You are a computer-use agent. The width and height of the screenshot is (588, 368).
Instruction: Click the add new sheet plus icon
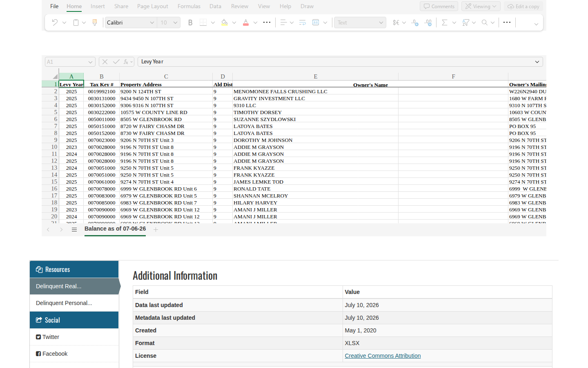coord(156,230)
